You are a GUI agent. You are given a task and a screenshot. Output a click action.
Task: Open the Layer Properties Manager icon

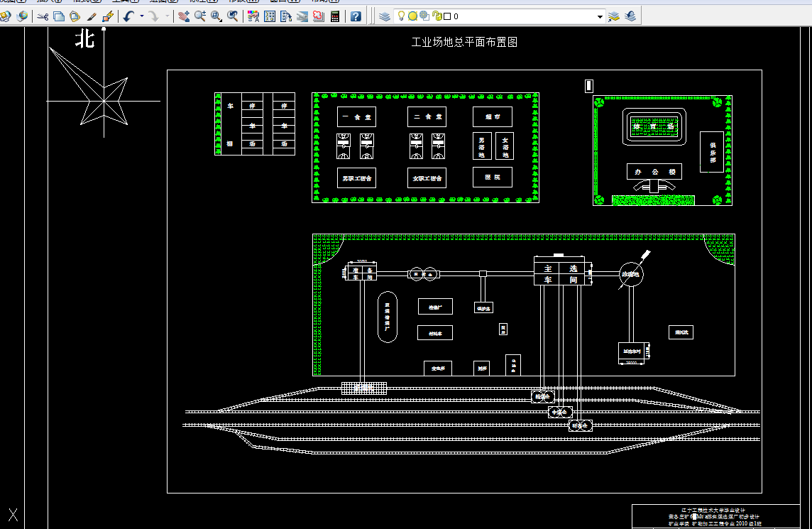[385, 16]
